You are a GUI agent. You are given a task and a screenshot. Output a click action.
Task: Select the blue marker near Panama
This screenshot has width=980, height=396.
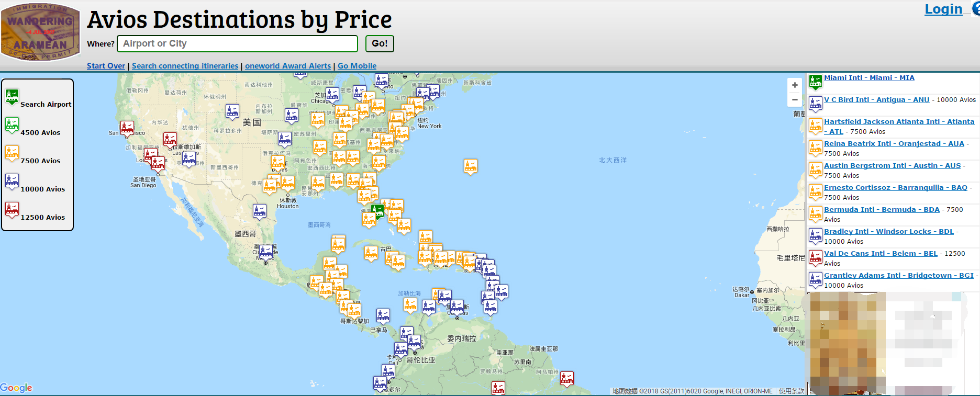pyautogui.click(x=383, y=316)
